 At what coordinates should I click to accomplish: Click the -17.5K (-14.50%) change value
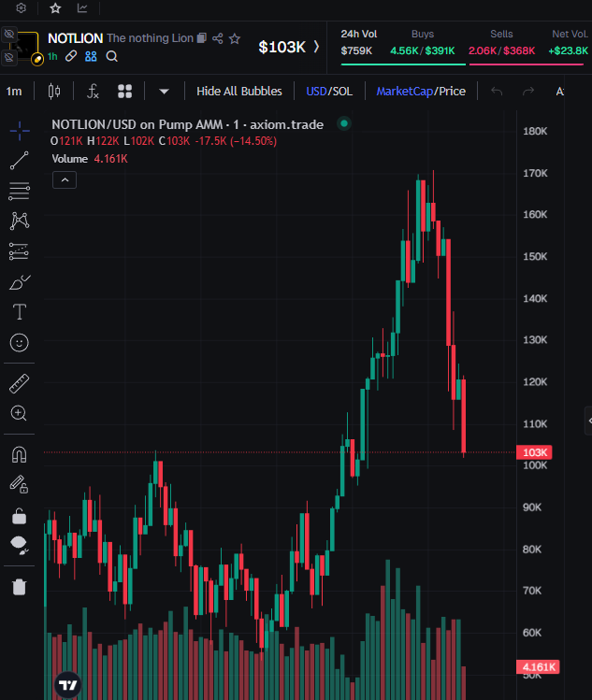point(236,141)
